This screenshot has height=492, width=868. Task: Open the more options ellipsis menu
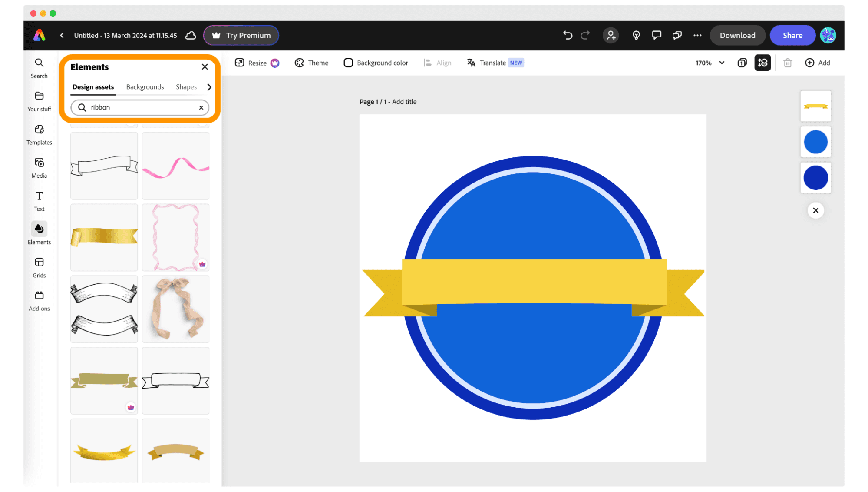(697, 35)
